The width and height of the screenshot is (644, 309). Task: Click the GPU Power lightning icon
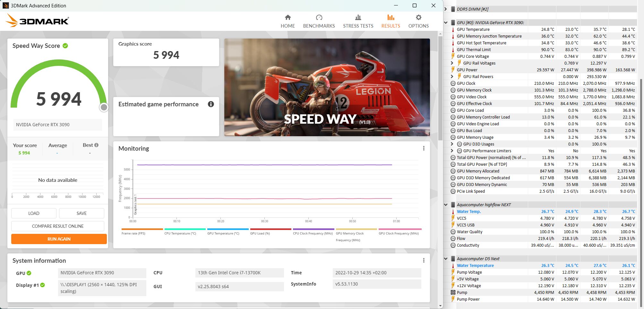pos(453,70)
